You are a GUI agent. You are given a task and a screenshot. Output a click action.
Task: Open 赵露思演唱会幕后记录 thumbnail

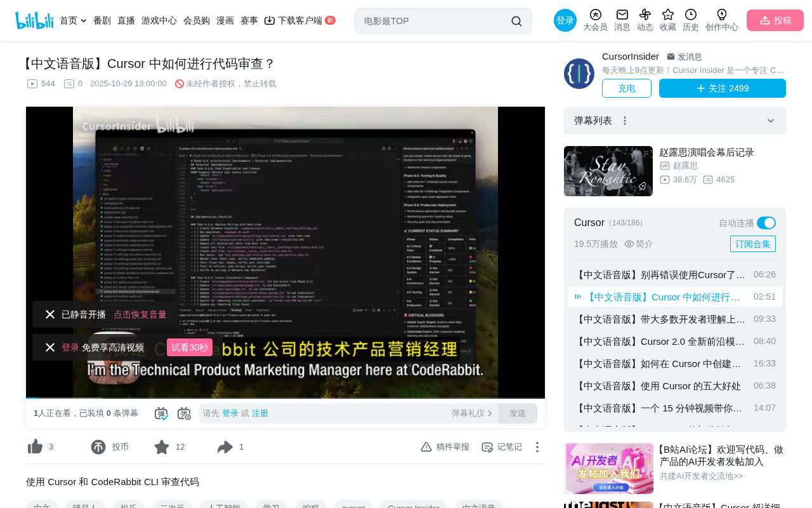pyautogui.click(x=608, y=171)
